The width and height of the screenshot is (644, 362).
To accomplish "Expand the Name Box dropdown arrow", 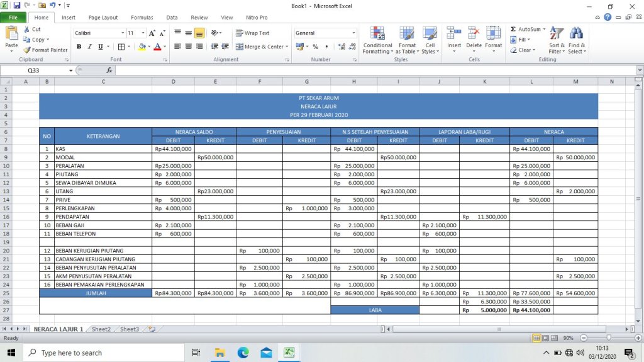I will pos(71,71).
